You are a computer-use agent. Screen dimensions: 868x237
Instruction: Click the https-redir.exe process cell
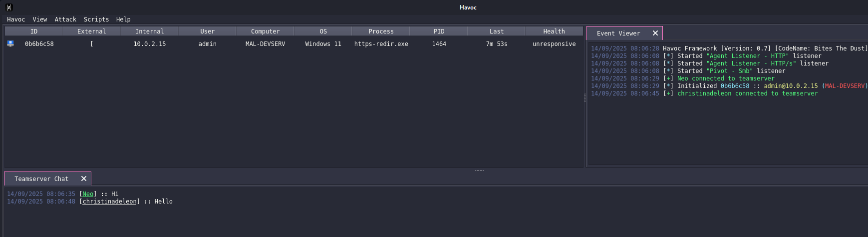tap(381, 44)
